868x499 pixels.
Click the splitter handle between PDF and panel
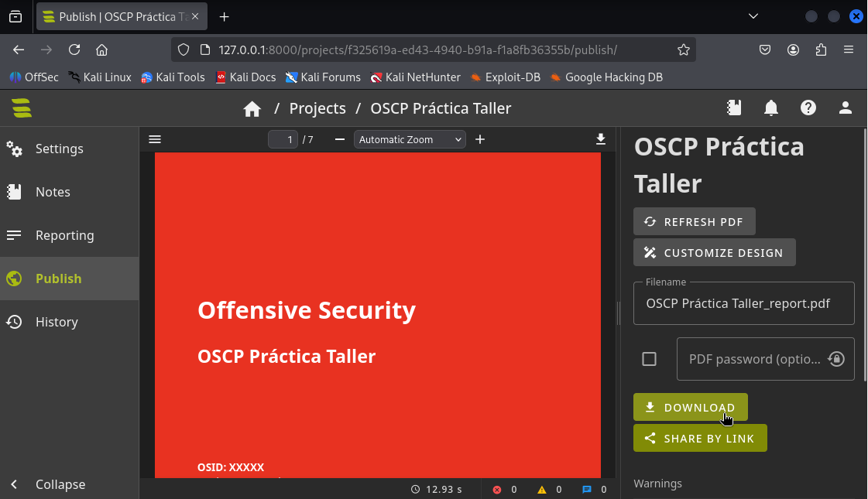click(x=619, y=313)
